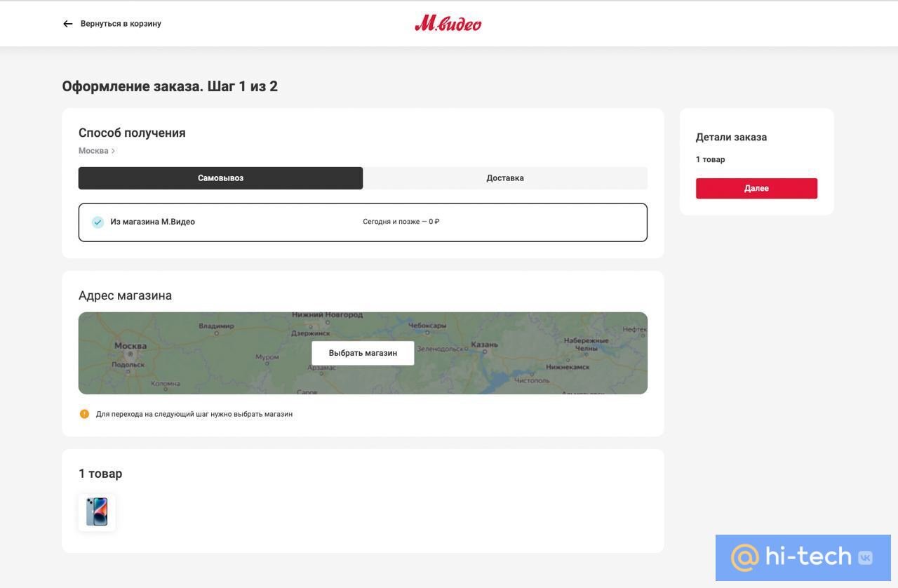Click 'Сегодня и позже — 0 ₽' text

point(401,222)
